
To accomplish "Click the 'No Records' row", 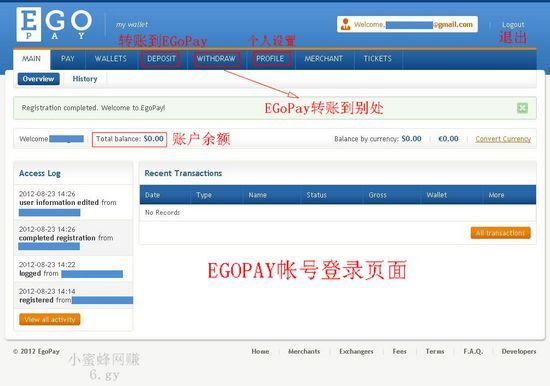I will click(337, 213).
